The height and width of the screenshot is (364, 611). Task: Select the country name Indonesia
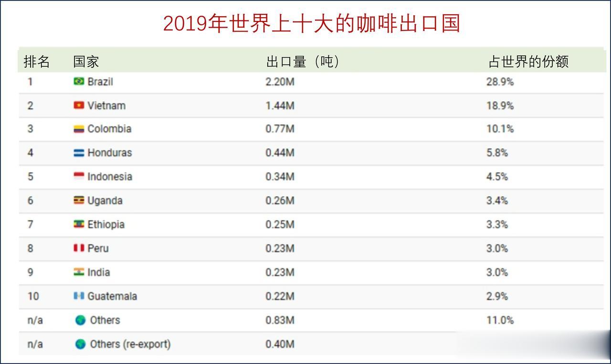110,177
